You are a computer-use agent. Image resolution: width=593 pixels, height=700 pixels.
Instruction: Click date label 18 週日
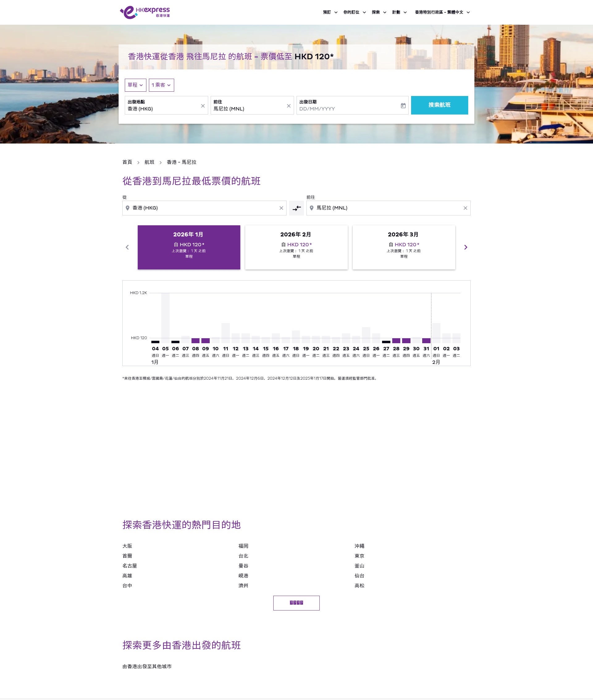(x=296, y=352)
